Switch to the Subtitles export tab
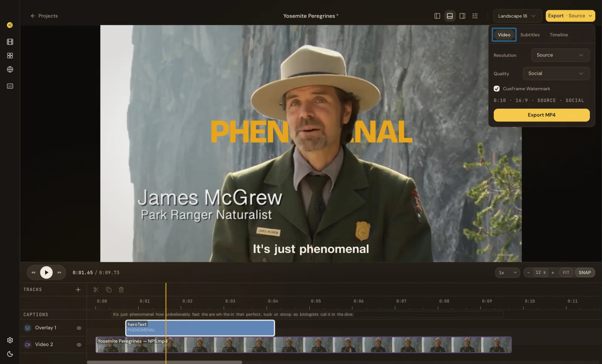Screen dimensions: 602x364 tap(530, 35)
